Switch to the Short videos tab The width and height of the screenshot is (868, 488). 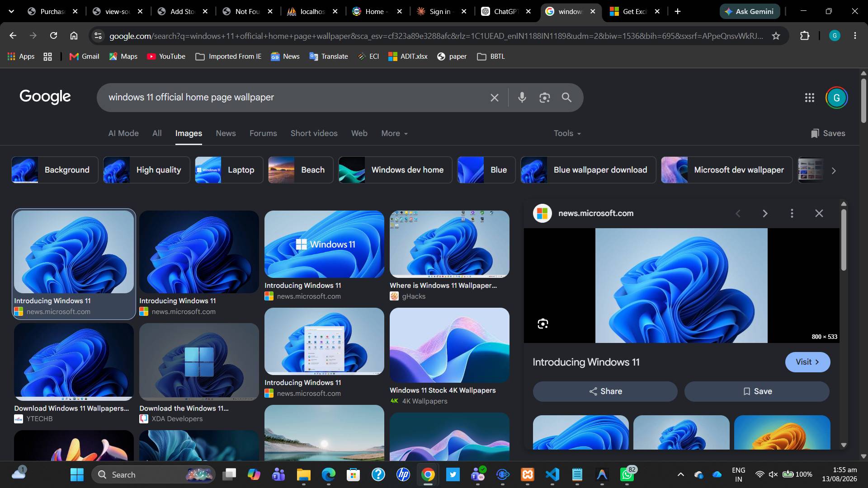pos(314,133)
